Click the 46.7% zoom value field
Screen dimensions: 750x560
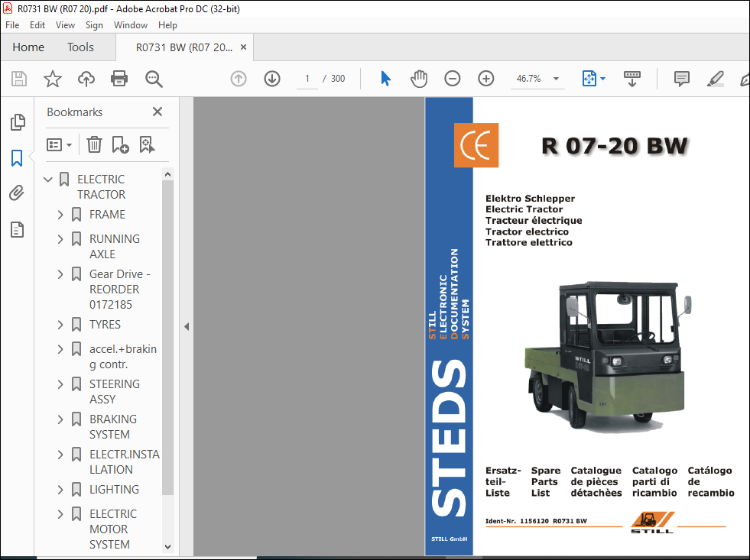(x=529, y=79)
